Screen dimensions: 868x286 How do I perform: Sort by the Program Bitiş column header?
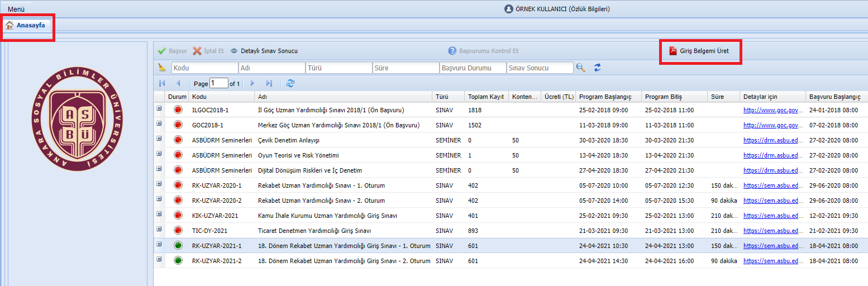pyautogui.click(x=674, y=97)
